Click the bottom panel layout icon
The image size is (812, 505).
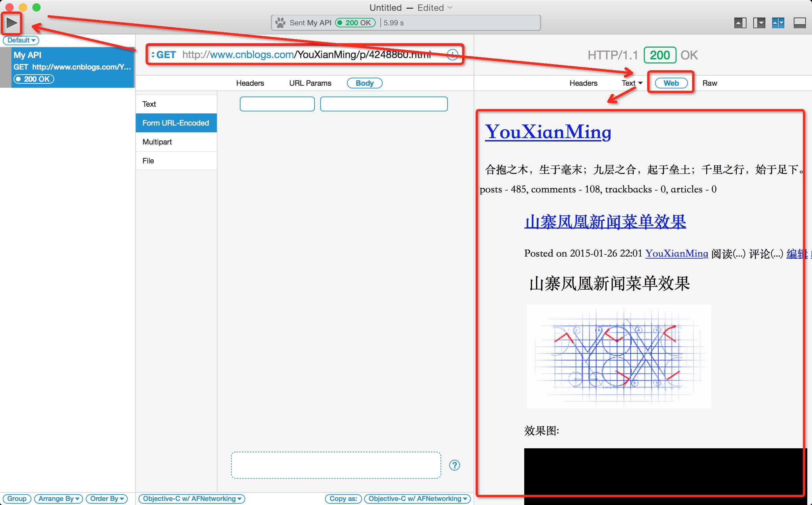click(800, 23)
